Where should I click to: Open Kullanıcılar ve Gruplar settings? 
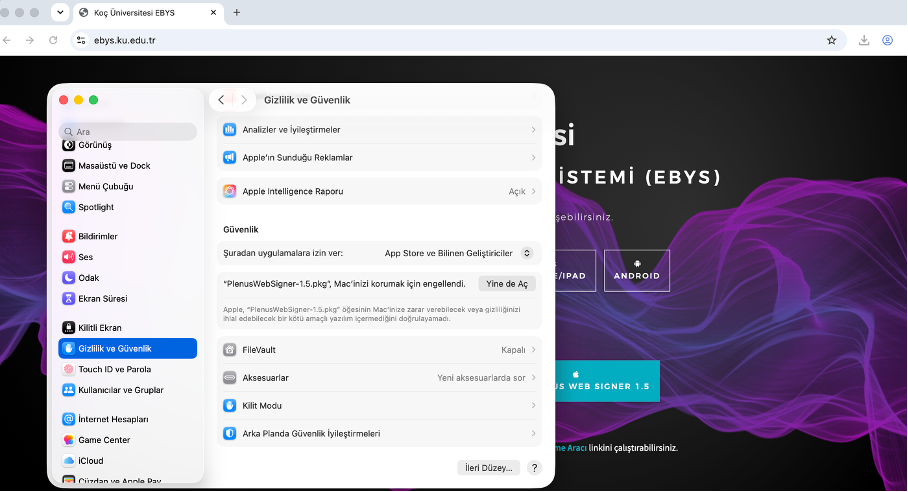(127, 390)
